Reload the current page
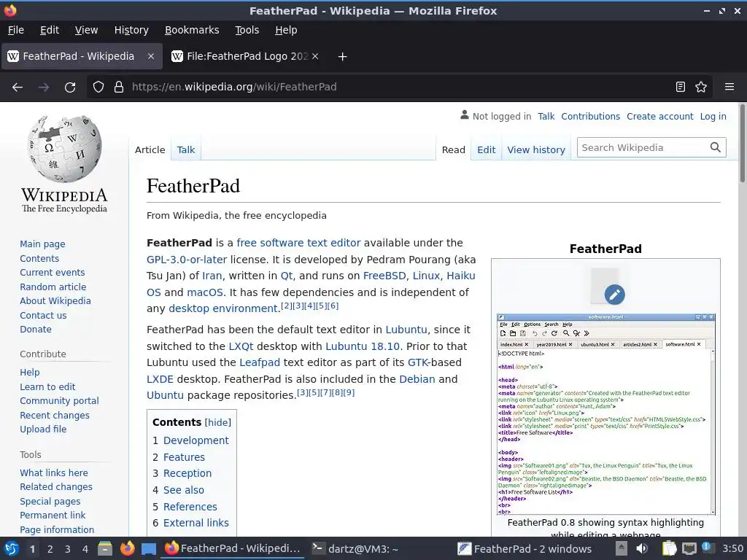 tap(70, 87)
